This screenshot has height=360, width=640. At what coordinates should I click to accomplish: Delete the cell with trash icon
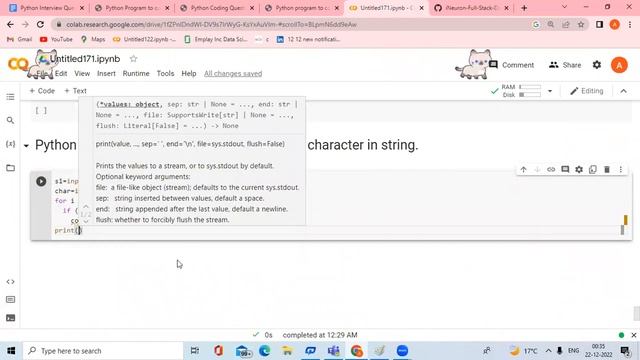[x=607, y=169]
